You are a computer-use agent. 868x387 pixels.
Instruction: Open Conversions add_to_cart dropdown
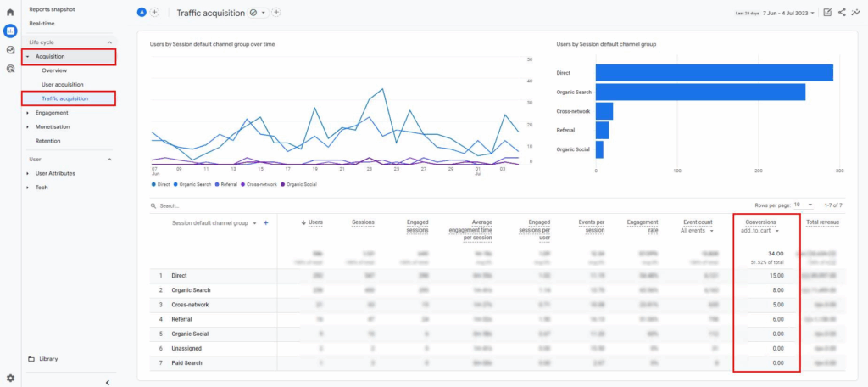(x=760, y=231)
